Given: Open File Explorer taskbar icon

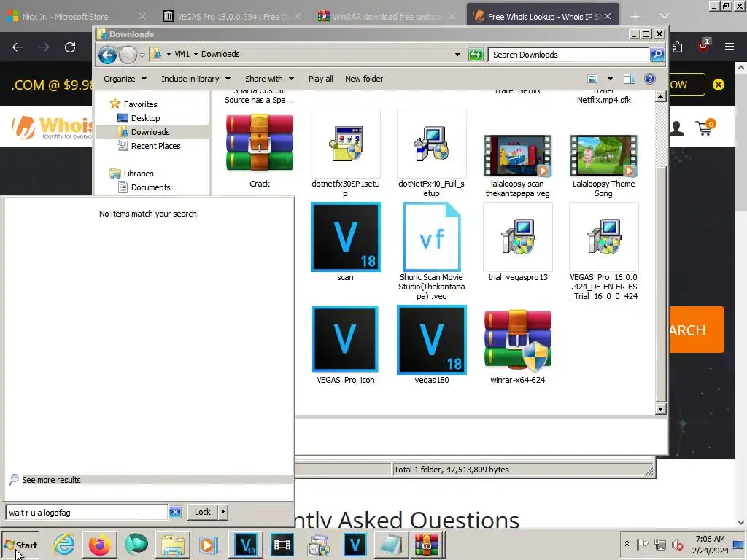Looking at the screenshot, I should pyautogui.click(x=172, y=544).
